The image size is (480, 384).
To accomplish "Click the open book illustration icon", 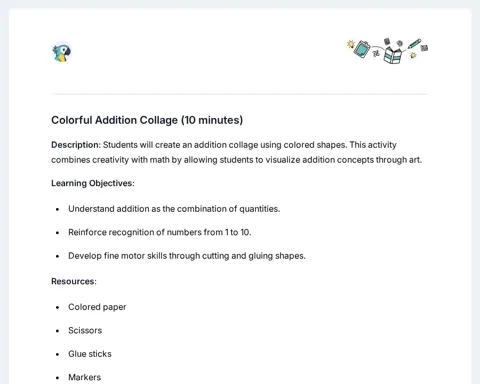I will [393, 55].
